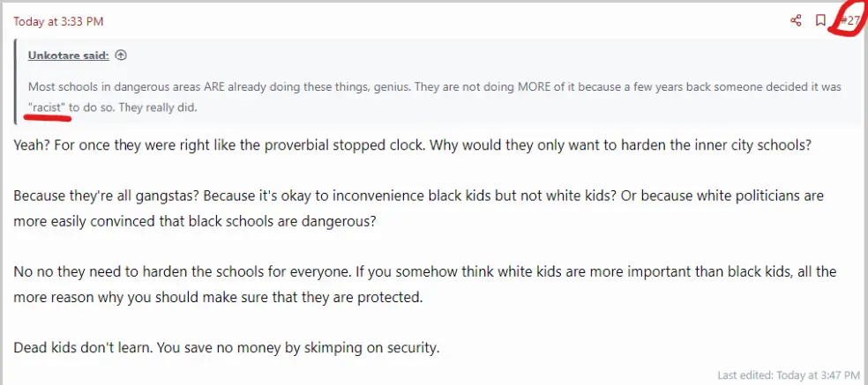Click the reply line starting "Yeah? For once"
868x385 pixels.
point(176,146)
